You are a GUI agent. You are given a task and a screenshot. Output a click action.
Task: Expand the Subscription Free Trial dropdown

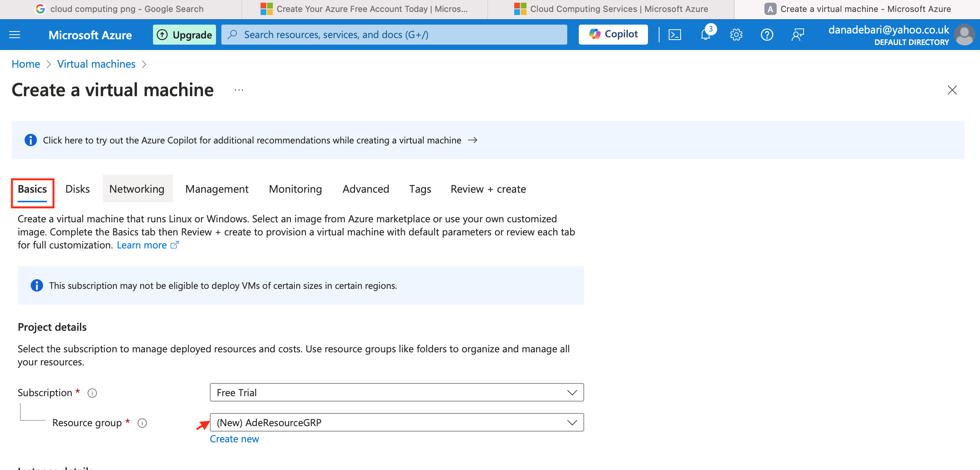pos(397,392)
